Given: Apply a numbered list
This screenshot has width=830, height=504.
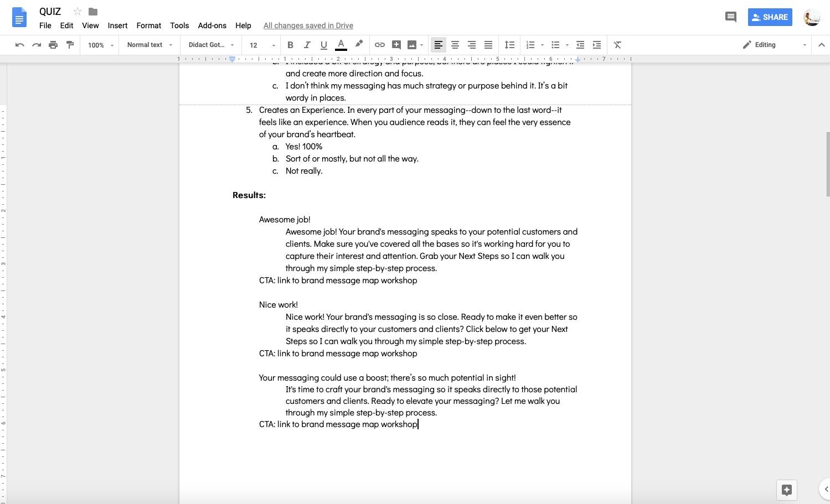Looking at the screenshot, I should [530, 45].
